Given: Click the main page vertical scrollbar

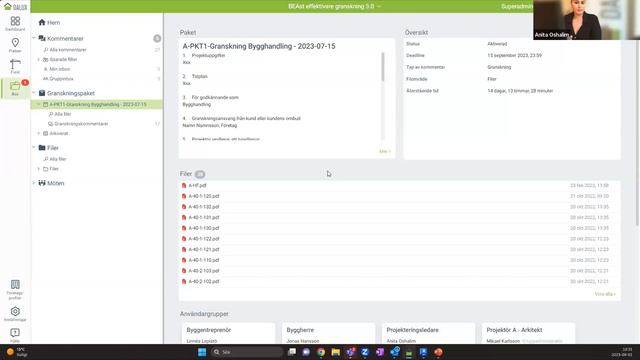Looking at the screenshot, I should tap(638, 133).
